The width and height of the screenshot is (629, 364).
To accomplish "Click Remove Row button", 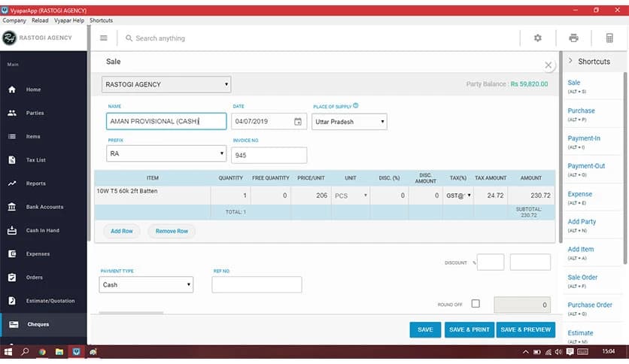I will (x=172, y=232).
